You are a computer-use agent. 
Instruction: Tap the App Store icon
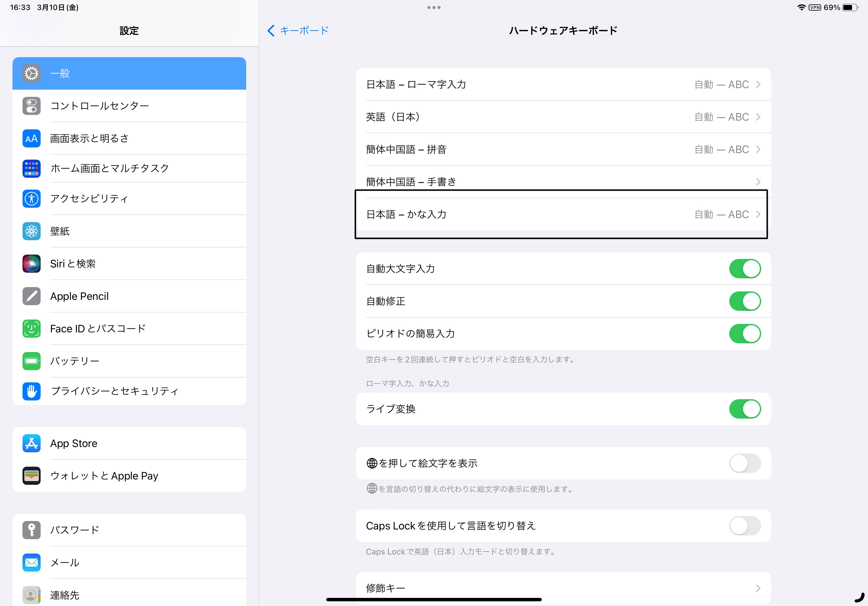[x=31, y=443]
